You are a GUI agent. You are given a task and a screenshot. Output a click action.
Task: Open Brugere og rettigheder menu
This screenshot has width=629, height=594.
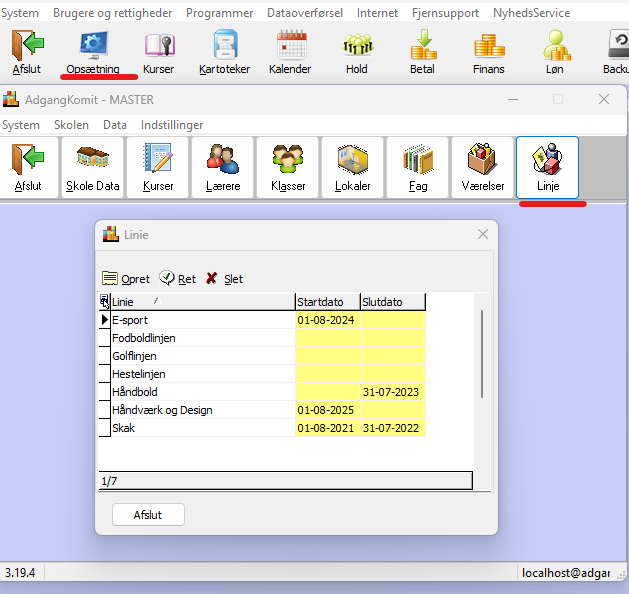point(112,13)
